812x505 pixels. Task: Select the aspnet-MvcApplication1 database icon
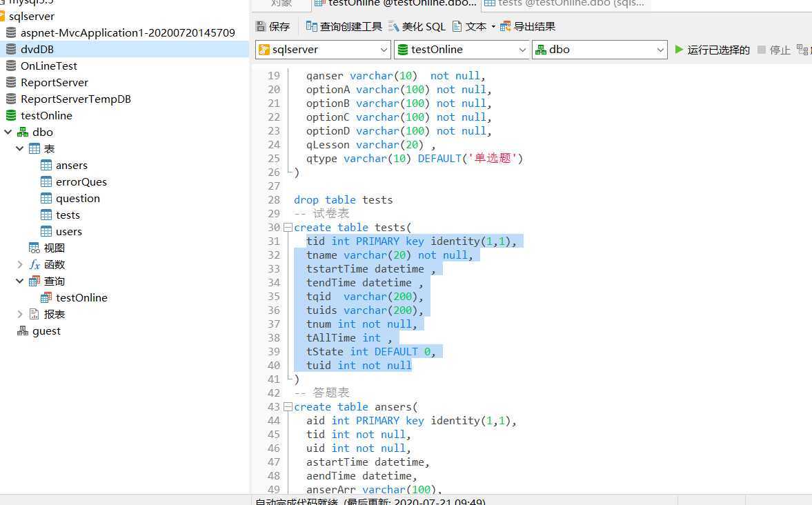(x=11, y=32)
